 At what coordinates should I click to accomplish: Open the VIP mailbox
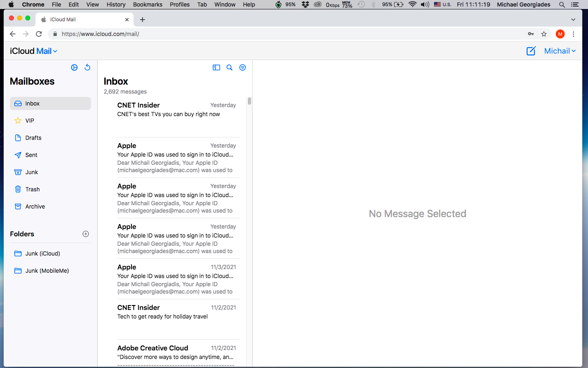(50, 121)
